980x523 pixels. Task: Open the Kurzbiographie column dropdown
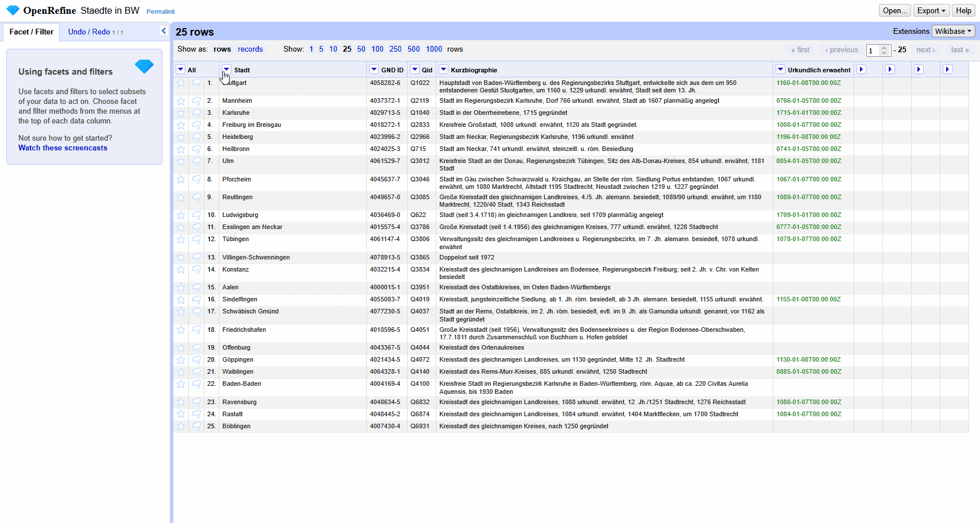click(x=443, y=69)
